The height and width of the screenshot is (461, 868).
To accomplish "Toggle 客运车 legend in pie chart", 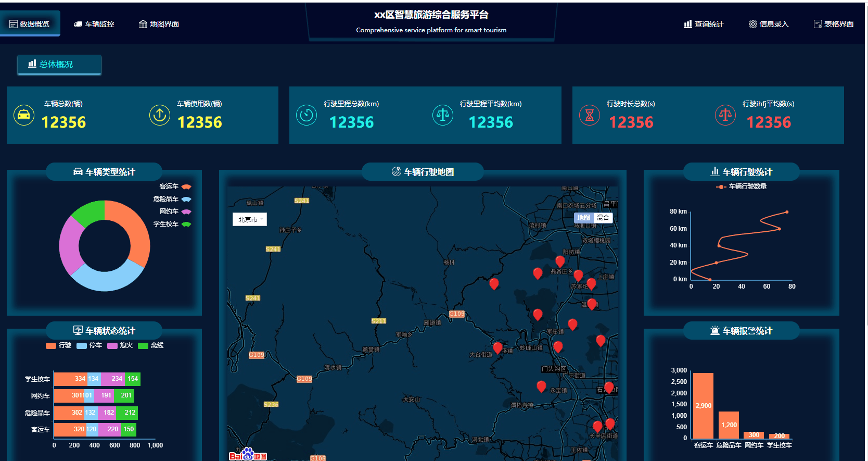I will pyautogui.click(x=175, y=186).
